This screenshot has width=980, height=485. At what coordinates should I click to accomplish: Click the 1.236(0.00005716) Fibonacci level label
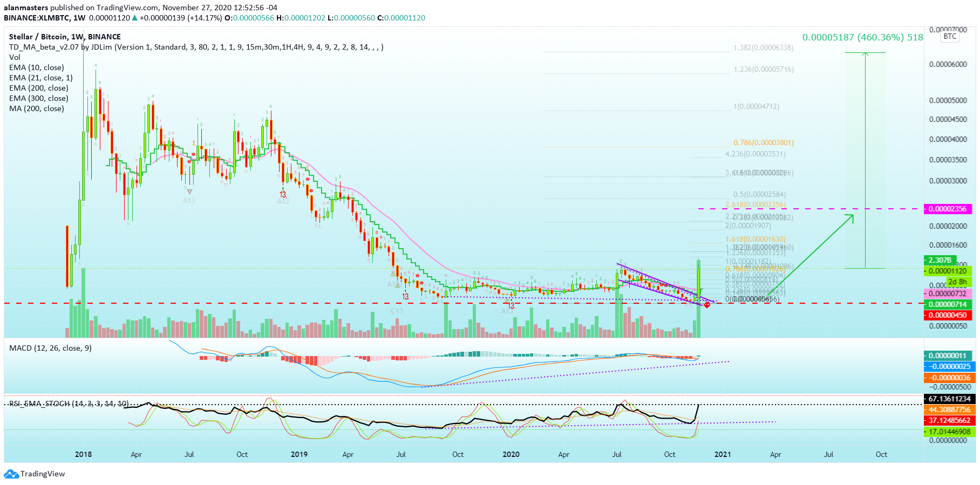click(x=763, y=69)
